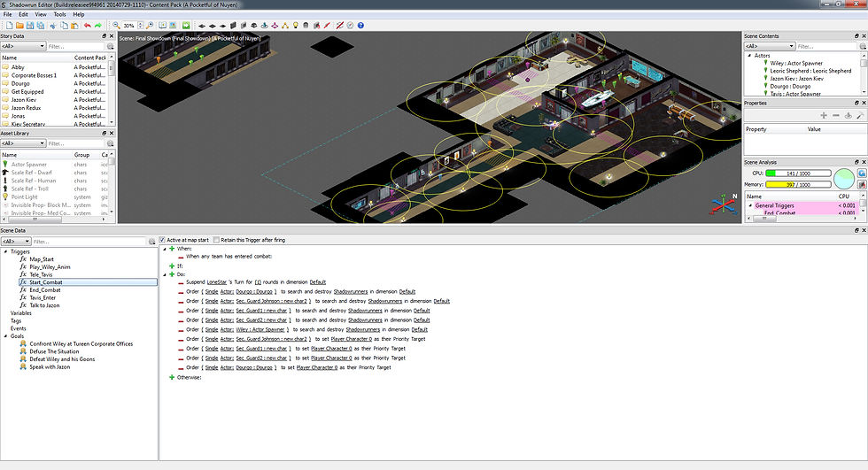Click the Story Data filter input field
868x470 pixels.
coord(75,46)
